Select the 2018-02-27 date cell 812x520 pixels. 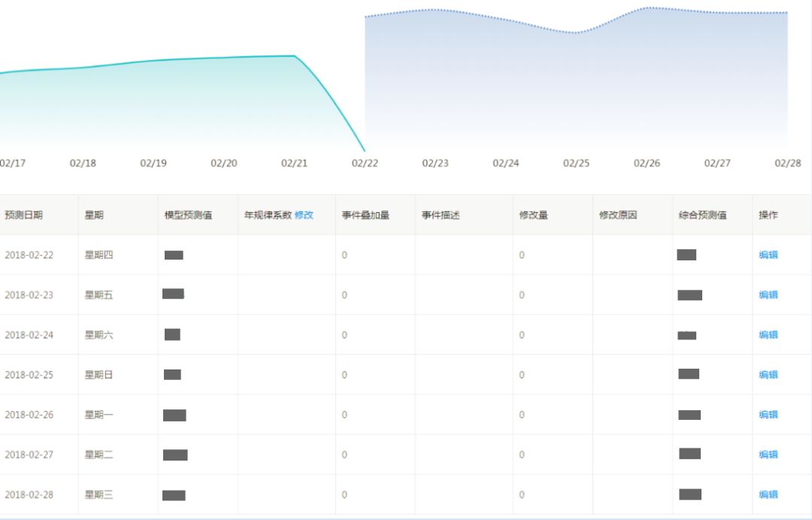point(29,455)
